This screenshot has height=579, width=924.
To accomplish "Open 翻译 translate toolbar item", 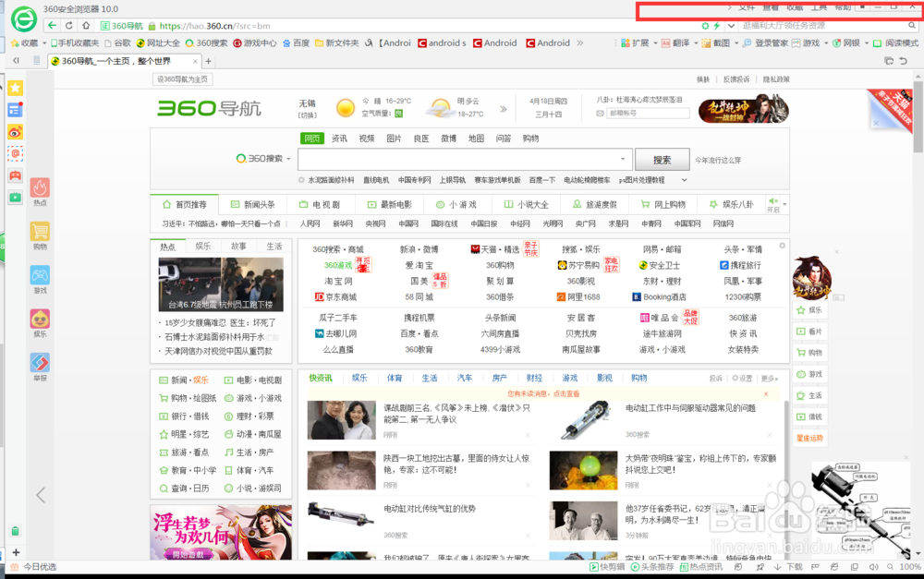I will [x=675, y=43].
